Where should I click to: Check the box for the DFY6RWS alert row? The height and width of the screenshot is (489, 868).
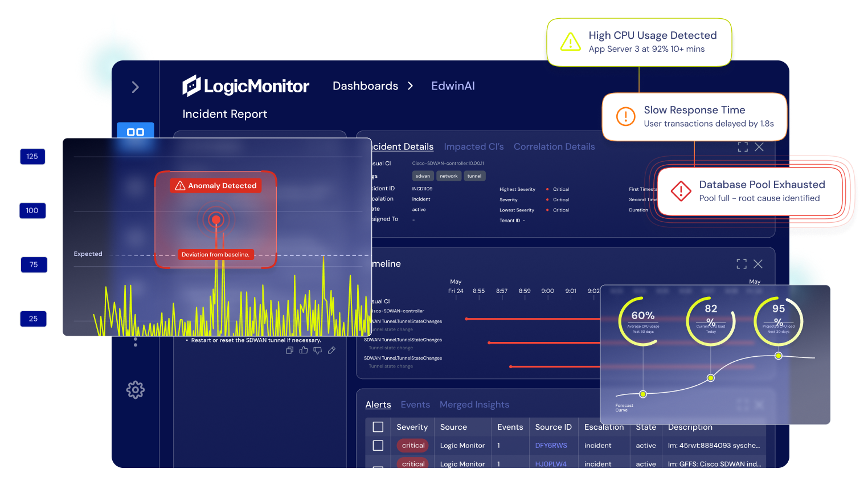(378, 445)
